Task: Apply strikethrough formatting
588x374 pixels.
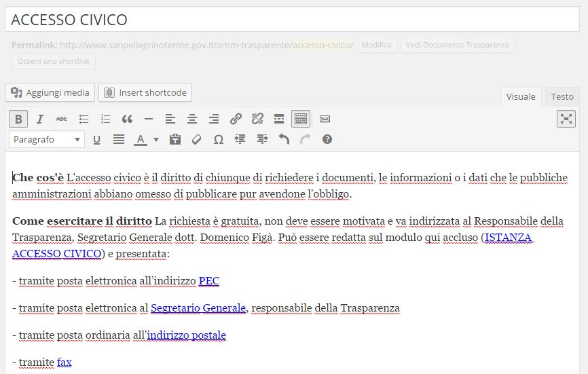Action: point(62,119)
